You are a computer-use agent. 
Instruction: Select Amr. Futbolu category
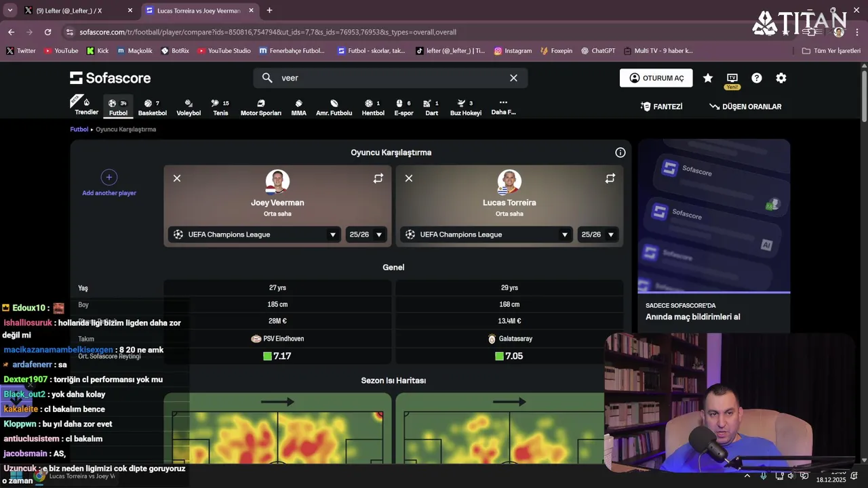(x=334, y=107)
